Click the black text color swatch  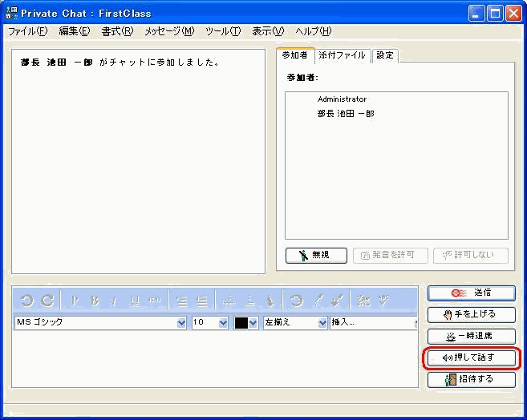click(241, 323)
